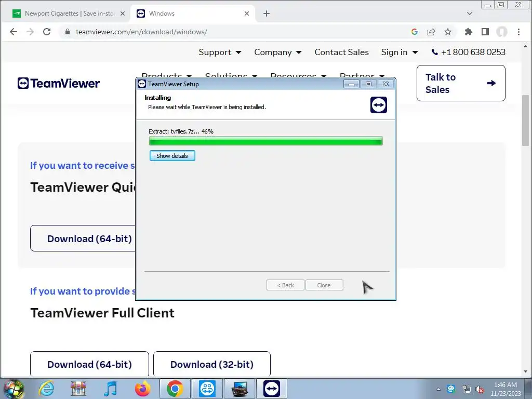Reload the TeamViewer download page
This screenshot has height=399, width=532.
coord(47,32)
